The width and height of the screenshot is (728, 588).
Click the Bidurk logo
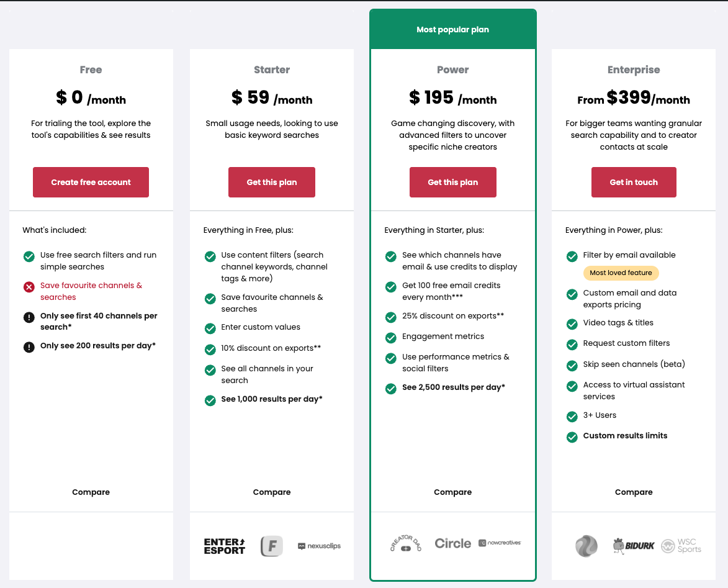point(633,546)
